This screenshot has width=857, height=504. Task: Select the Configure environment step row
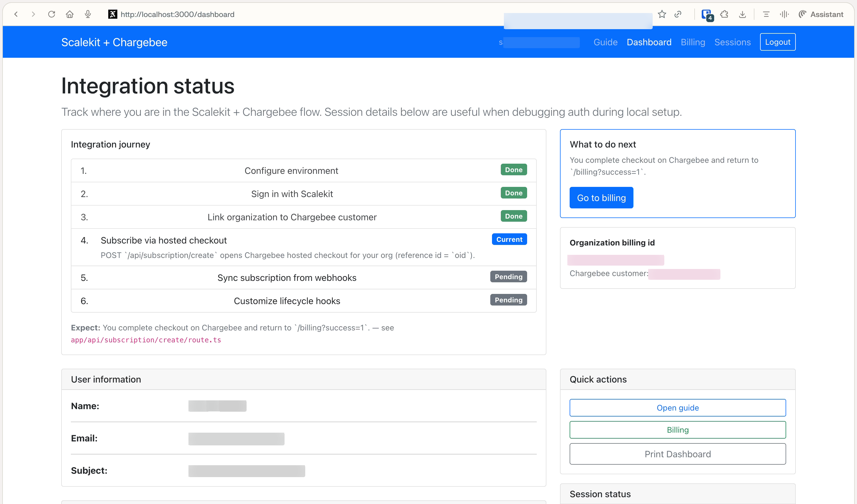(303, 170)
